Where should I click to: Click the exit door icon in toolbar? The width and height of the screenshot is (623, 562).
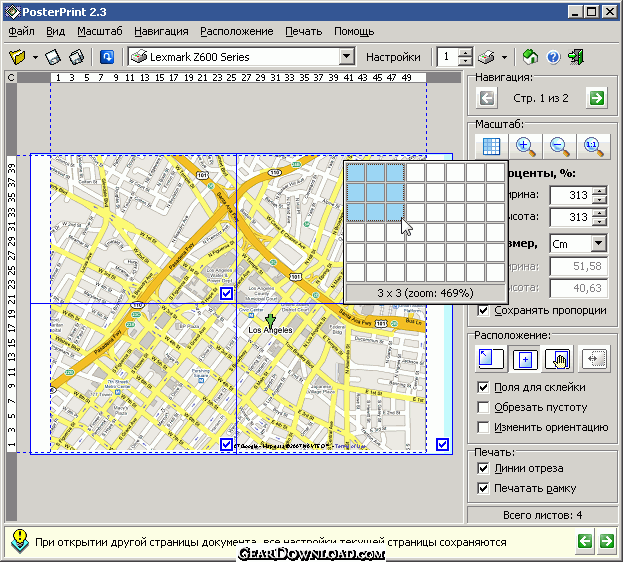[576, 57]
